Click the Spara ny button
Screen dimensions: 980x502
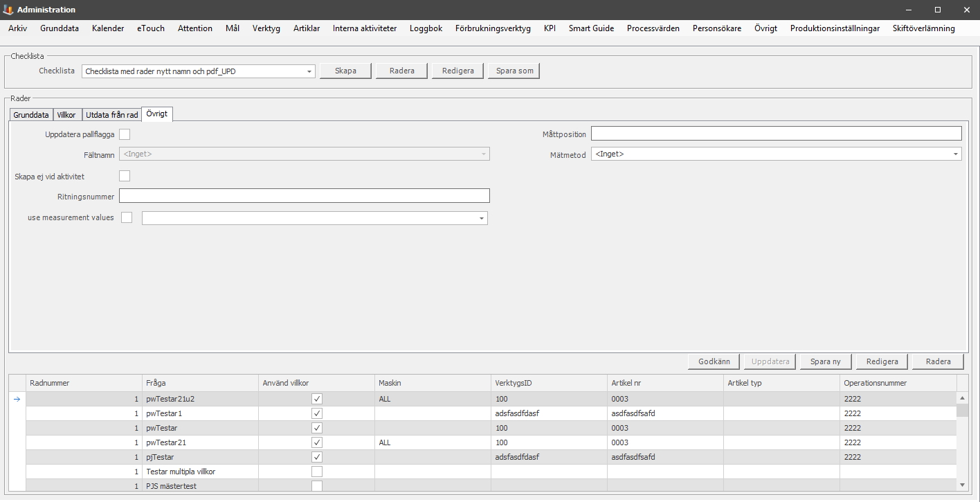coord(825,361)
